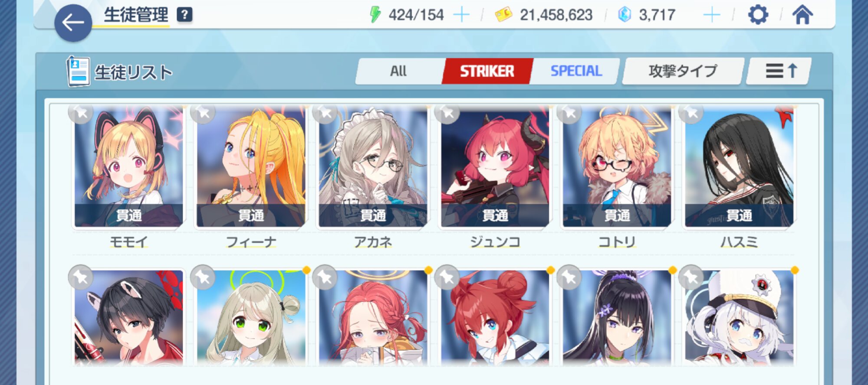The image size is (868, 385).
Task: Open settings gear icon
Action: point(758,15)
